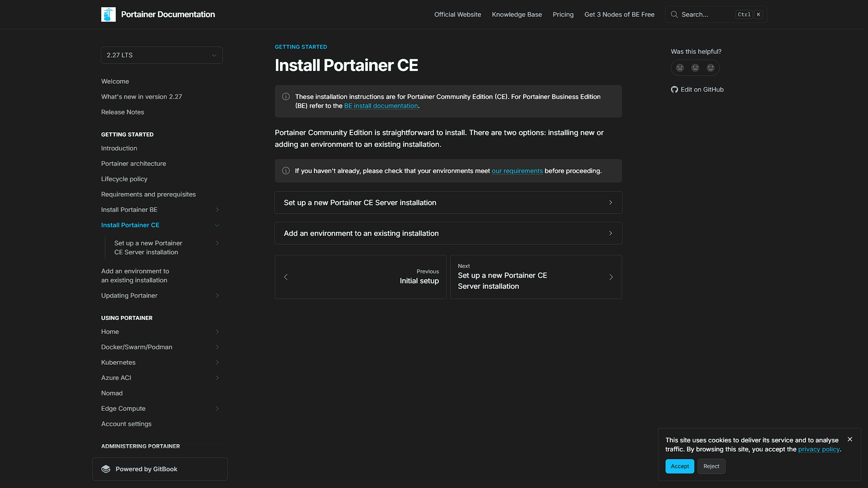Open the Knowledge Base nav link
Screen dimensions: 868x488
(x=517, y=14)
